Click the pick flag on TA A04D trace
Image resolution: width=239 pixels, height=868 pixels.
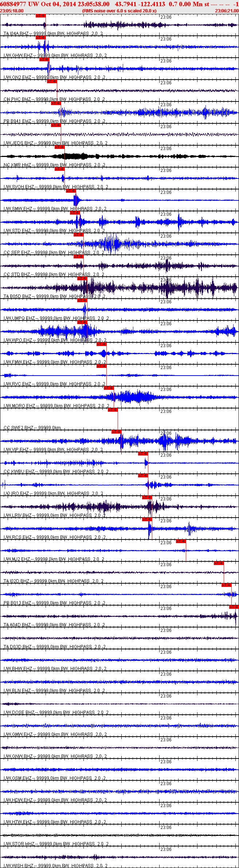point(234,607)
